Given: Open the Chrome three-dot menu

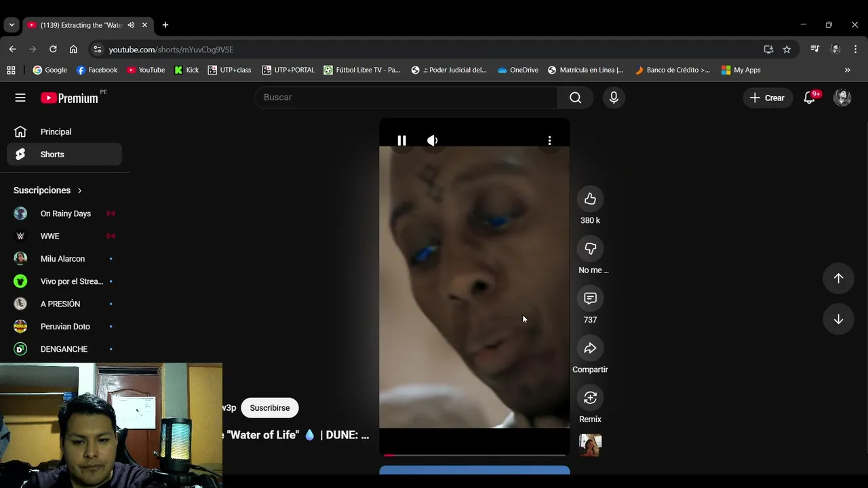Looking at the screenshot, I should coord(856,49).
